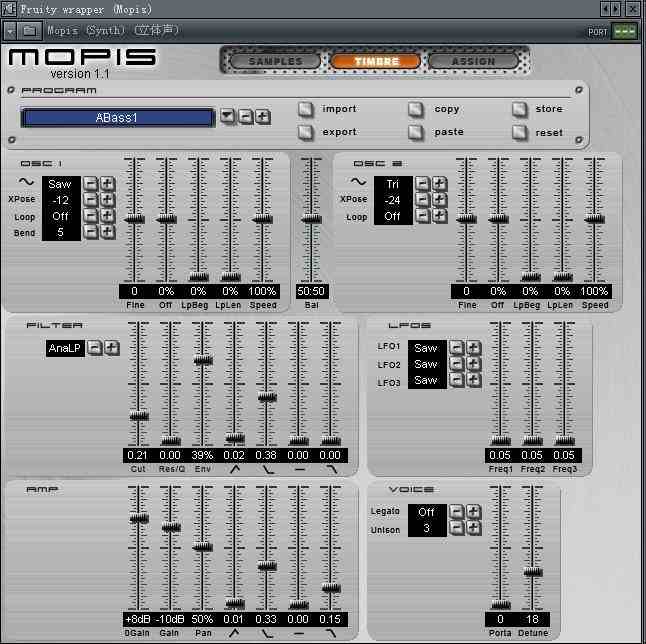Decrease OSC 1 waveform with minus button
646x644 pixels.
click(91, 183)
